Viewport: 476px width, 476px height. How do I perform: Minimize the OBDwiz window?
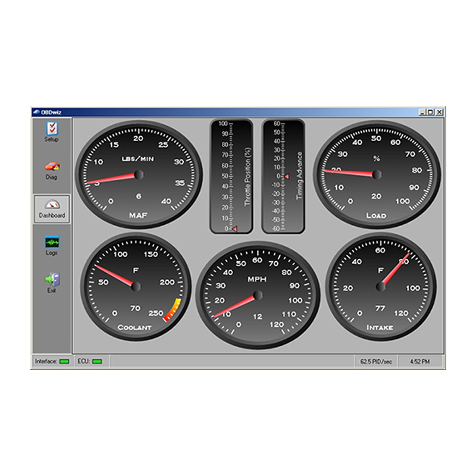422,112
